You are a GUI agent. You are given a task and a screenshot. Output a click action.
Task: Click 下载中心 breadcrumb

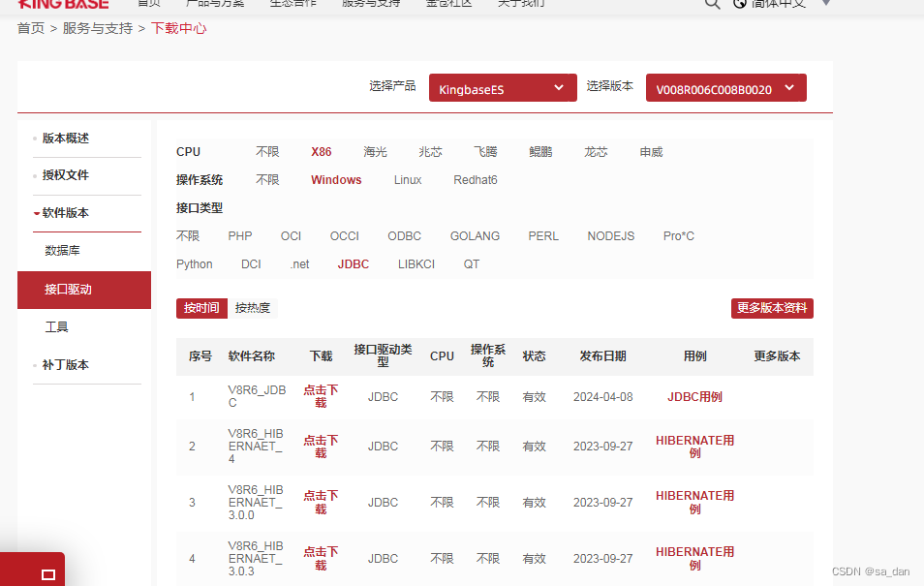click(x=179, y=28)
